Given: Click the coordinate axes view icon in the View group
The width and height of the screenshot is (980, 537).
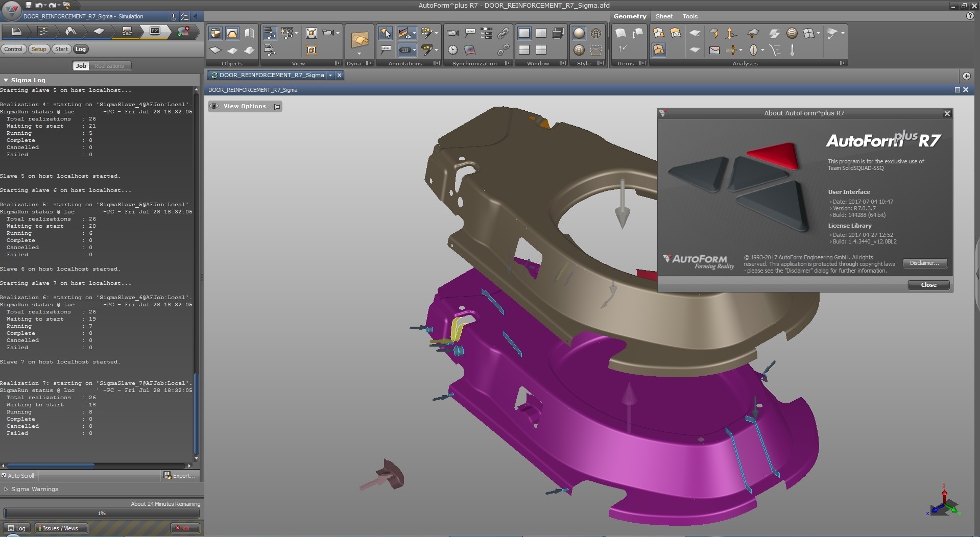Looking at the screenshot, I should (270, 33).
